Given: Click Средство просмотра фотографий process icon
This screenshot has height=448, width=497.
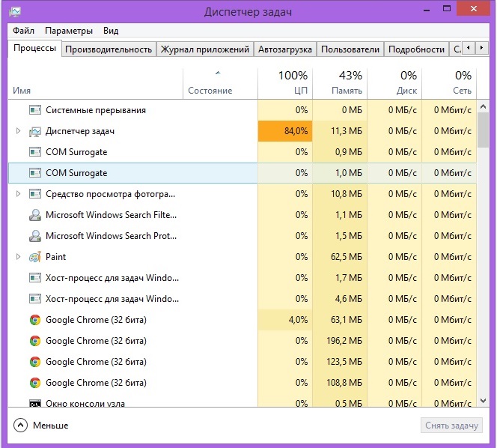Looking at the screenshot, I should click(x=35, y=194).
